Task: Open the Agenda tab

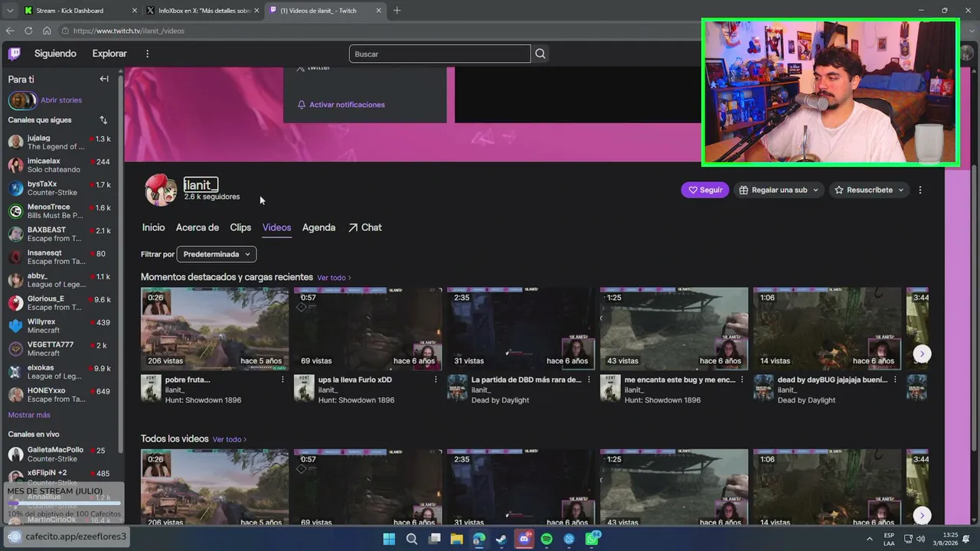Action: pos(318,227)
